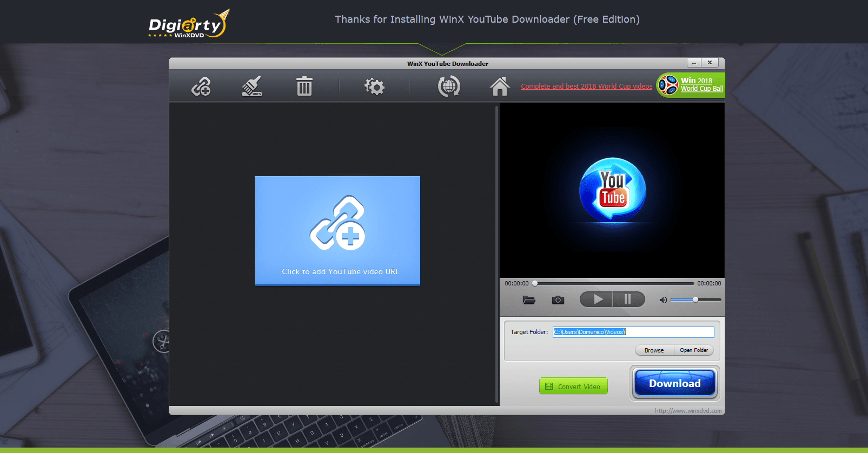Click the 'Win 2018 World Cup Ball' text
The height and width of the screenshot is (453, 868).
click(x=701, y=84)
